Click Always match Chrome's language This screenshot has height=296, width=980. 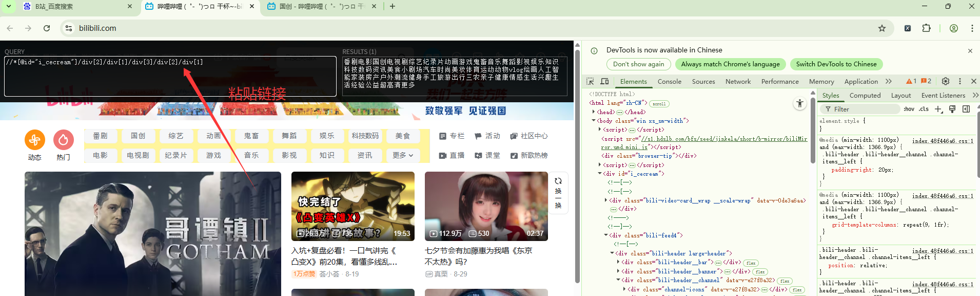click(730, 64)
